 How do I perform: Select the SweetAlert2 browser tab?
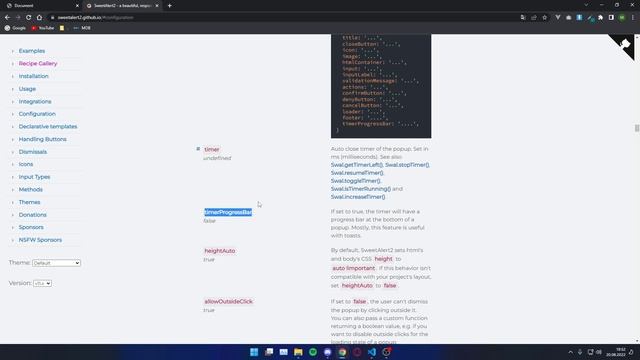click(x=122, y=6)
